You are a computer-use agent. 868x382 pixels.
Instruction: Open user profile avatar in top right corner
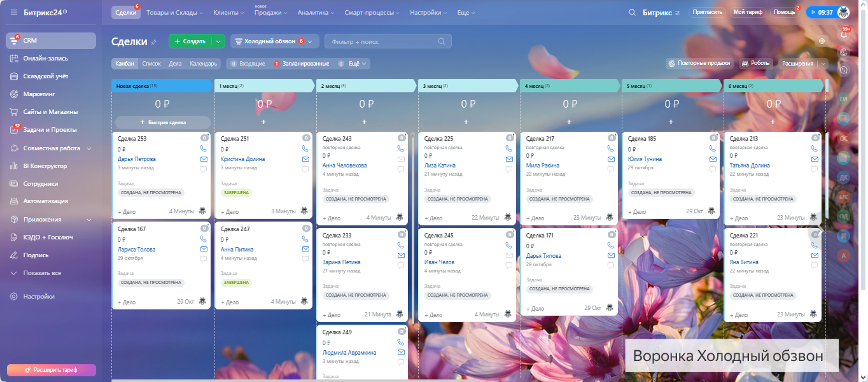843,12
